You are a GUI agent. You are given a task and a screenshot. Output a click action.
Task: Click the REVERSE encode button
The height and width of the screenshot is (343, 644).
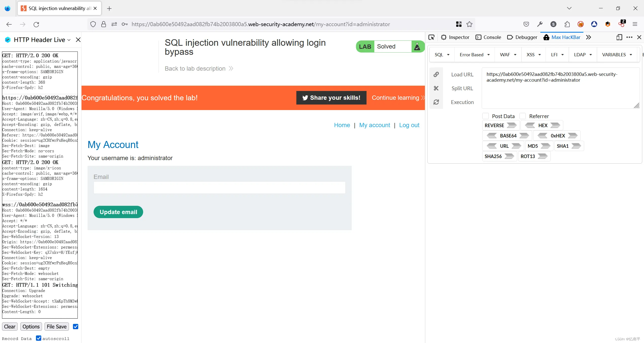point(501,125)
